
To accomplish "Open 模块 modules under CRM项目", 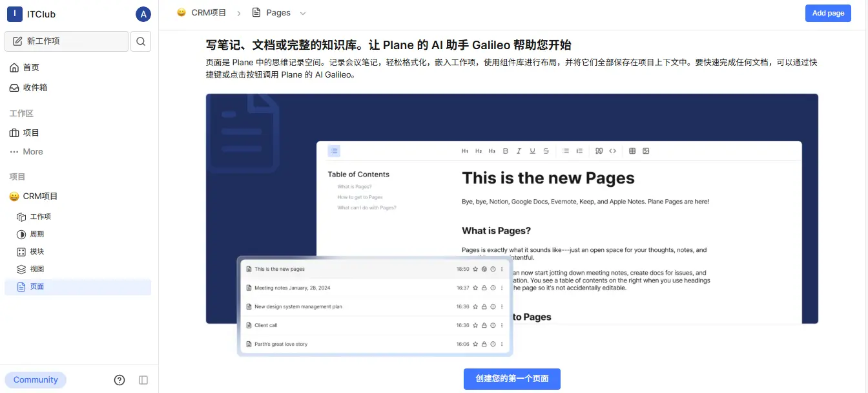I will [37, 252].
